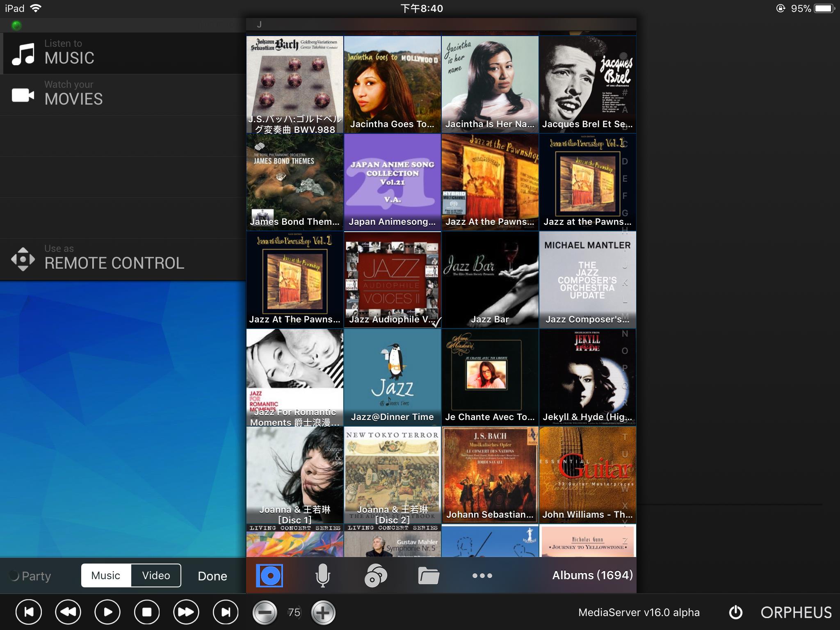Select the Albums view disc icon
The height and width of the screenshot is (630, 840).
269,576
